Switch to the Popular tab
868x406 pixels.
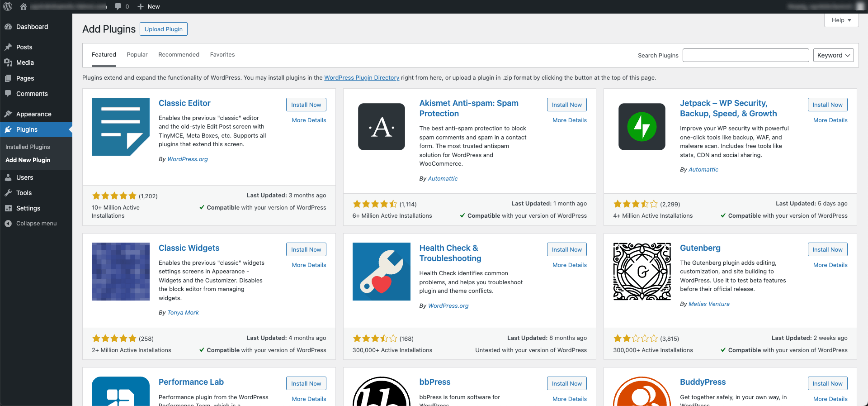coord(137,55)
